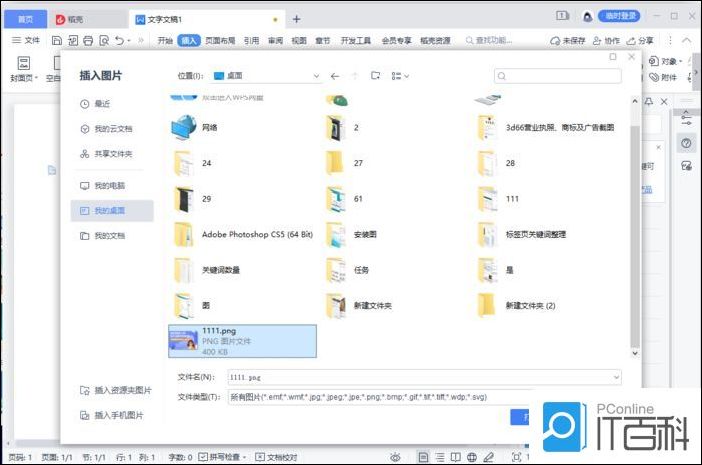This screenshot has height=465, width=702.
Task: Select the 标签页关键词整理 folder
Action: (522, 235)
